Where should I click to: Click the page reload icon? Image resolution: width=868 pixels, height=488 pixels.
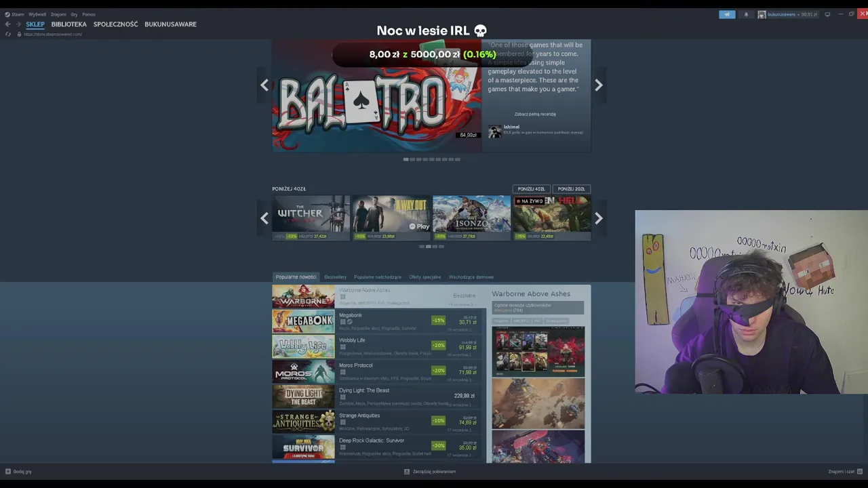7,34
